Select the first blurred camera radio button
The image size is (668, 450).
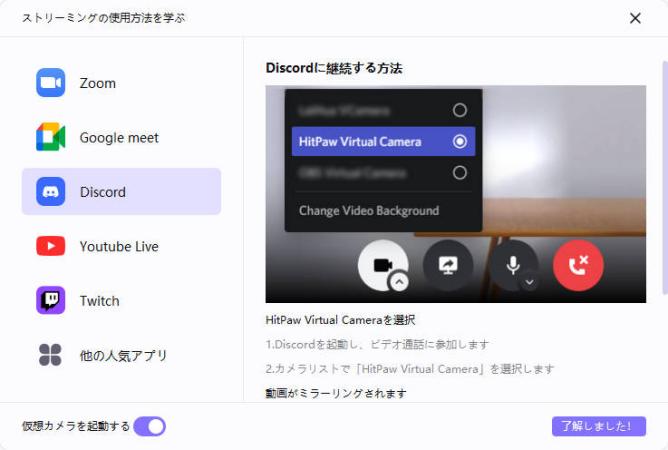[x=460, y=110]
